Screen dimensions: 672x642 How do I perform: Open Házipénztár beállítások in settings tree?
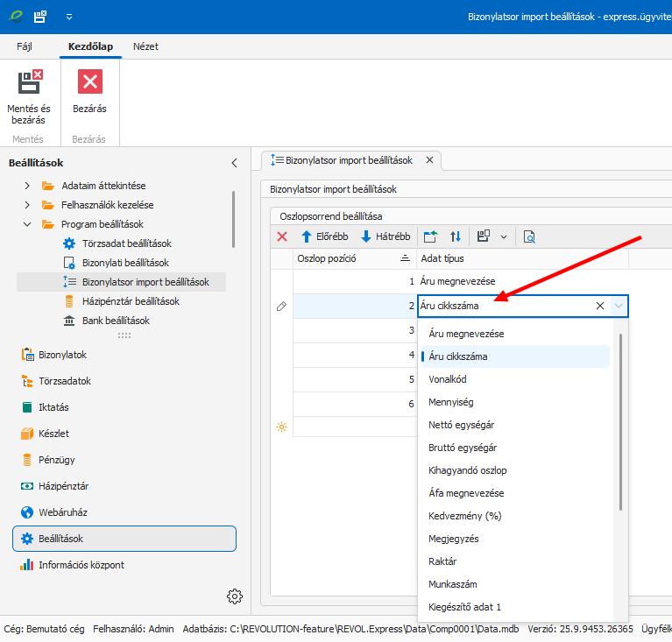(x=130, y=301)
